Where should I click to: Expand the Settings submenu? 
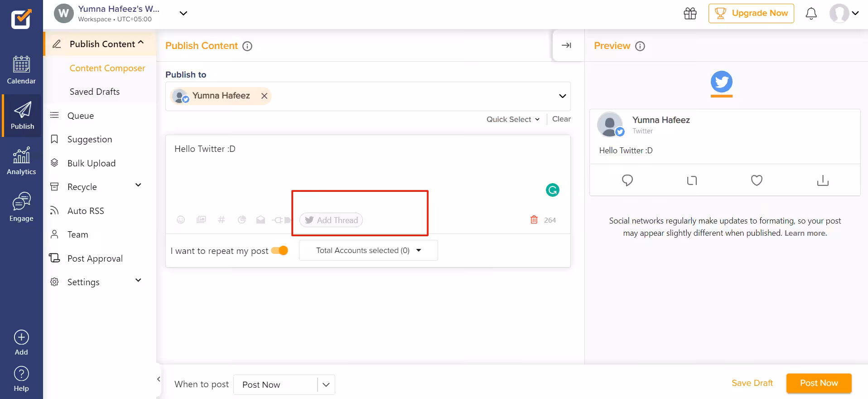tap(139, 281)
